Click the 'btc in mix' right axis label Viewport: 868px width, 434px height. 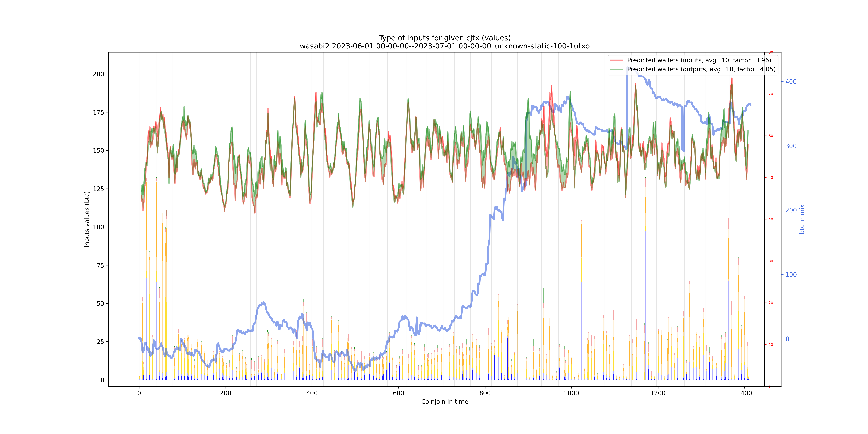802,219
